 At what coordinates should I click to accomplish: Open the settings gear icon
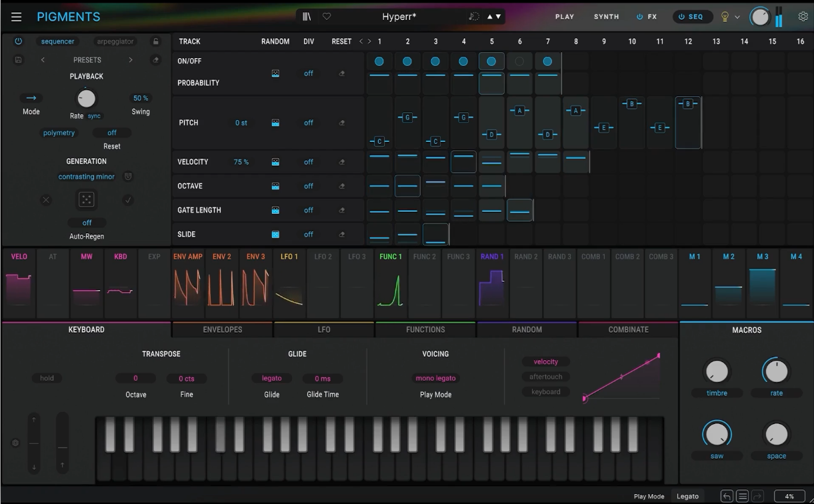(803, 17)
